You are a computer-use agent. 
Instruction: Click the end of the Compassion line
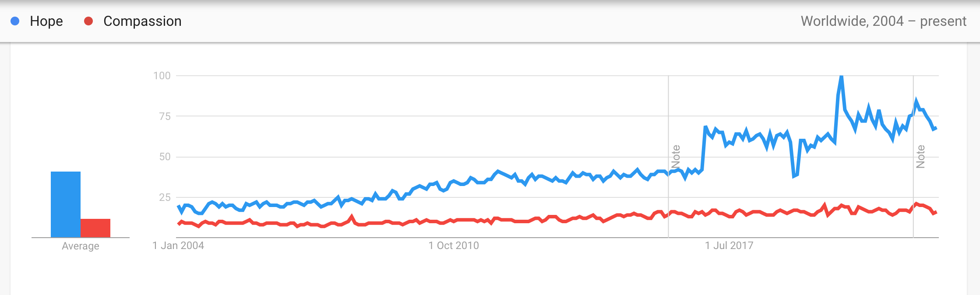pos(936,212)
